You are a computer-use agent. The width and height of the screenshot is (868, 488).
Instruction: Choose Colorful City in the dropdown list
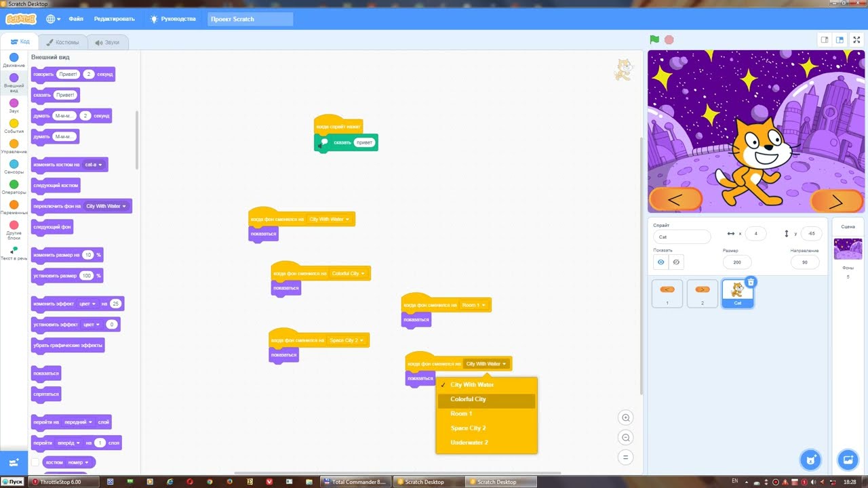click(486, 399)
